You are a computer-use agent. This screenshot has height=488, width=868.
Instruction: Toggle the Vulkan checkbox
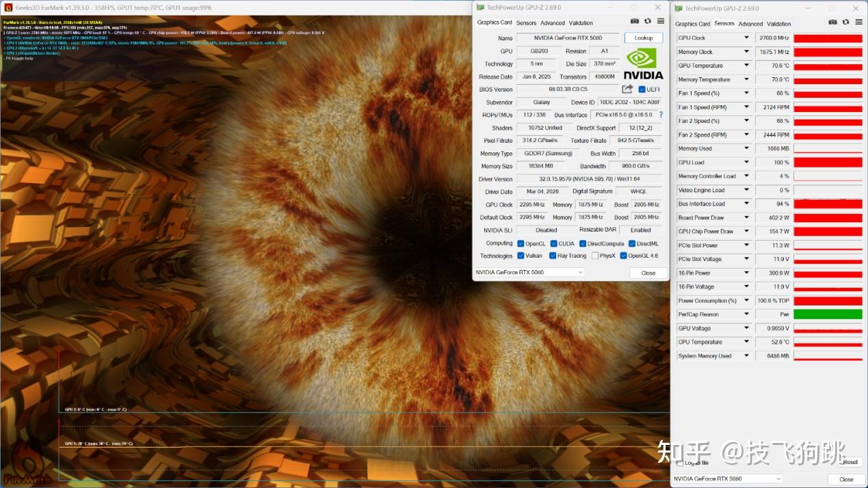pyautogui.click(x=521, y=256)
